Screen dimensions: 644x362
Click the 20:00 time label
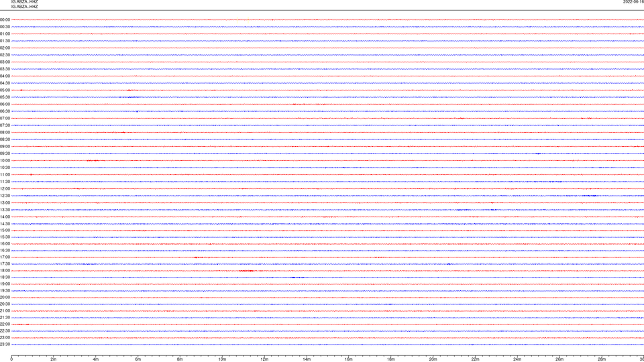click(5, 298)
